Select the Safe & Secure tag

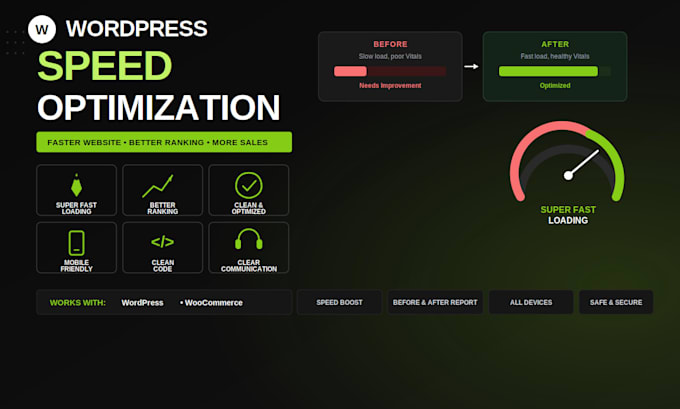616,302
